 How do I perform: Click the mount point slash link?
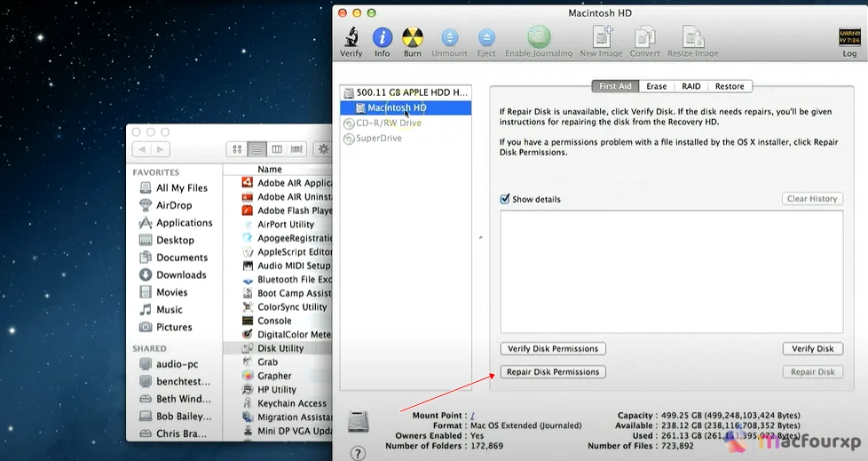pos(472,415)
